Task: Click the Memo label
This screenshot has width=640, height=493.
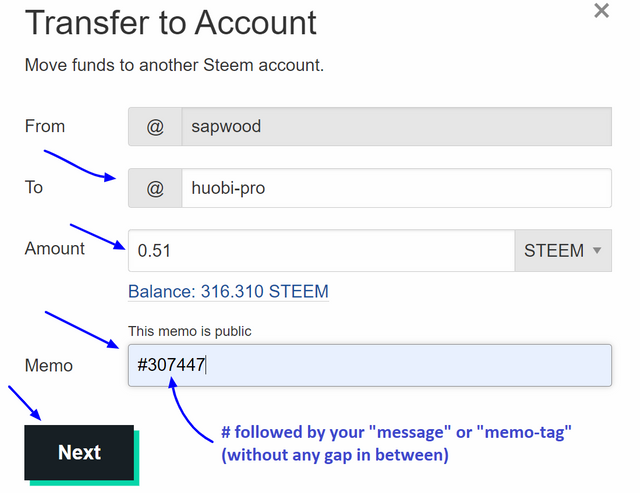Action: click(49, 365)
